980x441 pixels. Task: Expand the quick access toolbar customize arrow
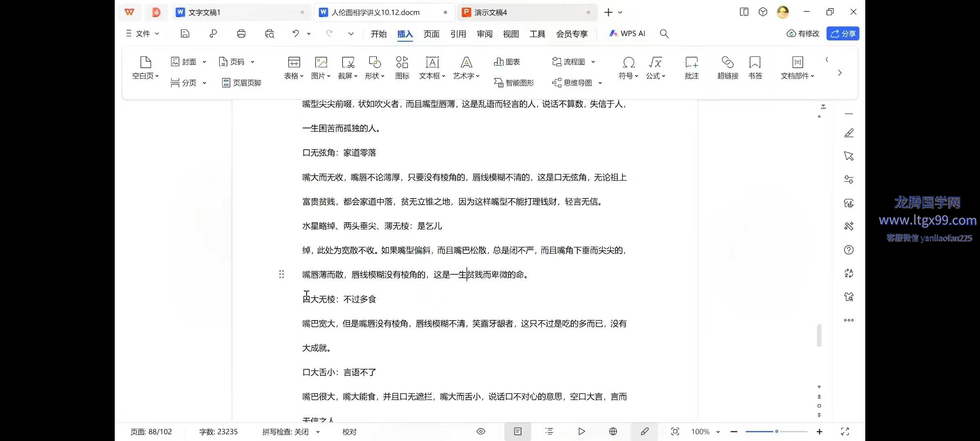coord(351,33)
